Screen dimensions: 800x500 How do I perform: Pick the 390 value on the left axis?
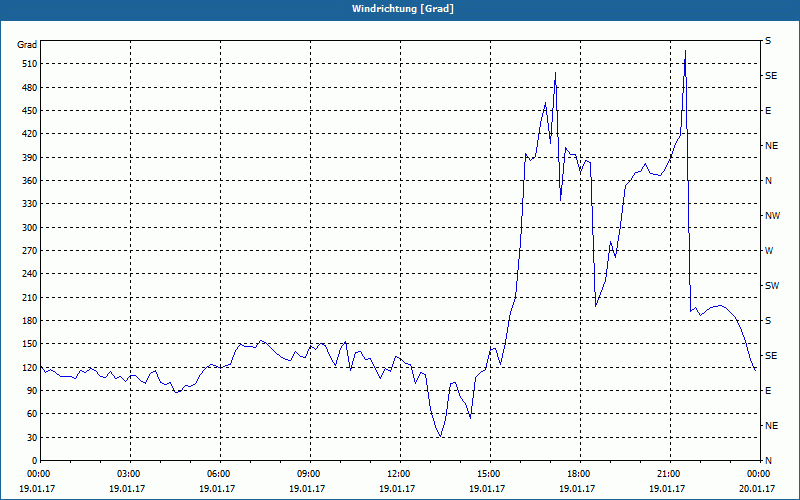tap(30, 158)
